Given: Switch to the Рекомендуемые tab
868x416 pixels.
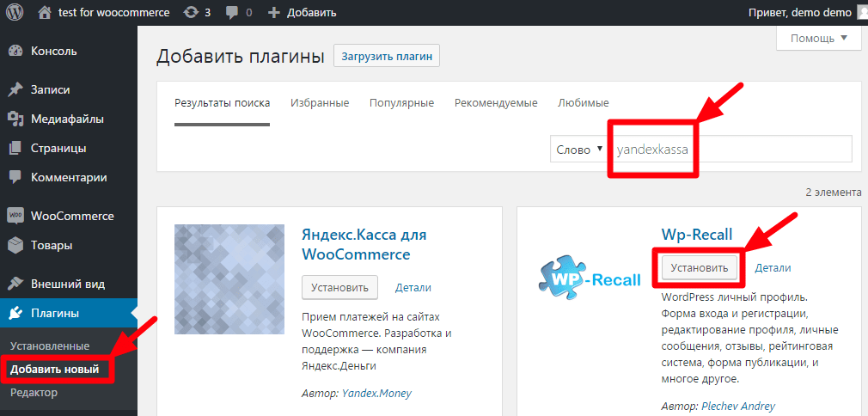Looking at the screenshot, I should (496, 103).
